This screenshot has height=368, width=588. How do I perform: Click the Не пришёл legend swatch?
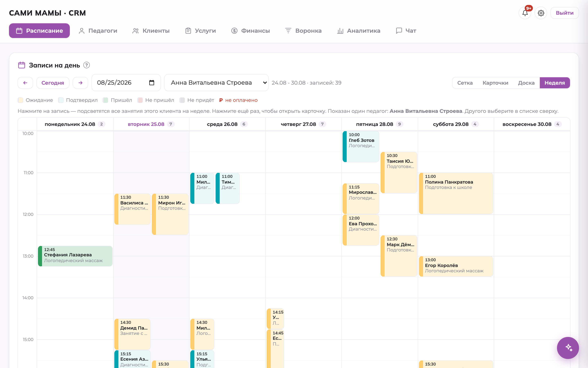coord(140,100)
